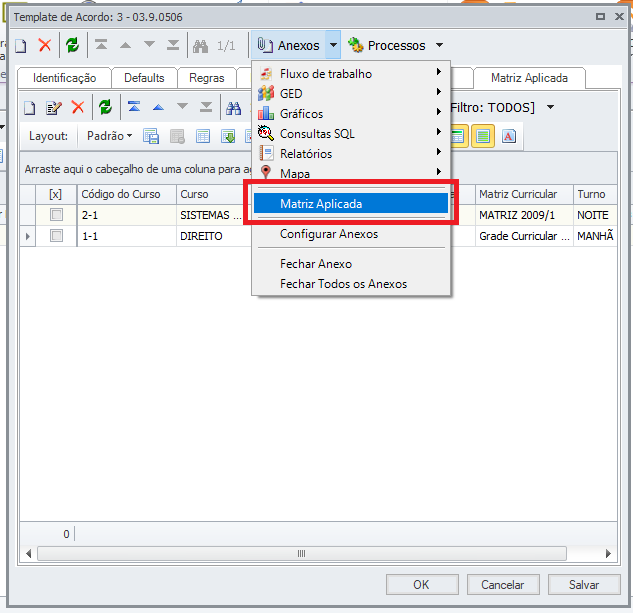Open the Consultas SQL submenu
This screenshot has width=633, height=613.
tap(351, 134)
